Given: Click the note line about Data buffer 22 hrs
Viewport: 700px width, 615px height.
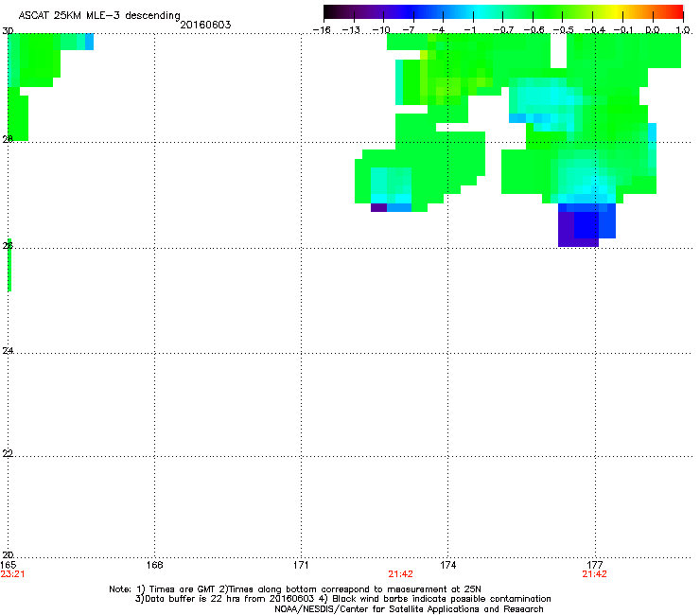Looking at the screenshot, I should [342, 599].
